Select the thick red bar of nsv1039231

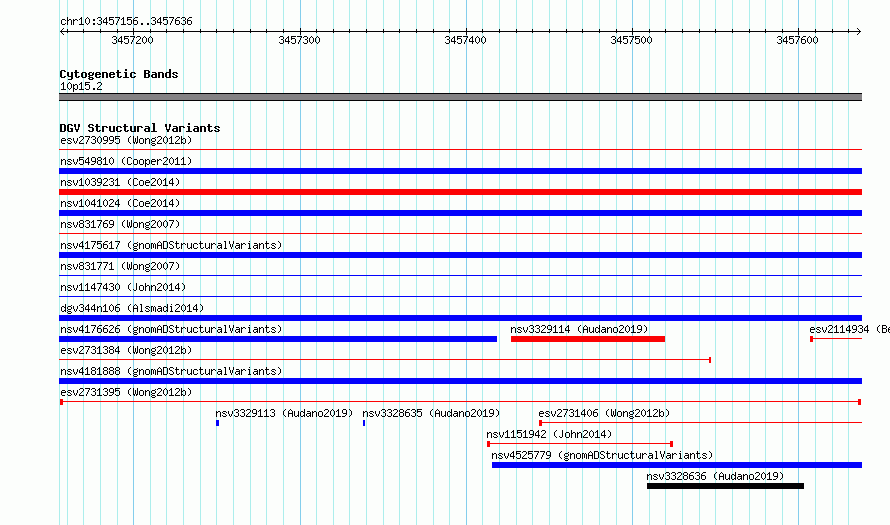pos(460,192)
